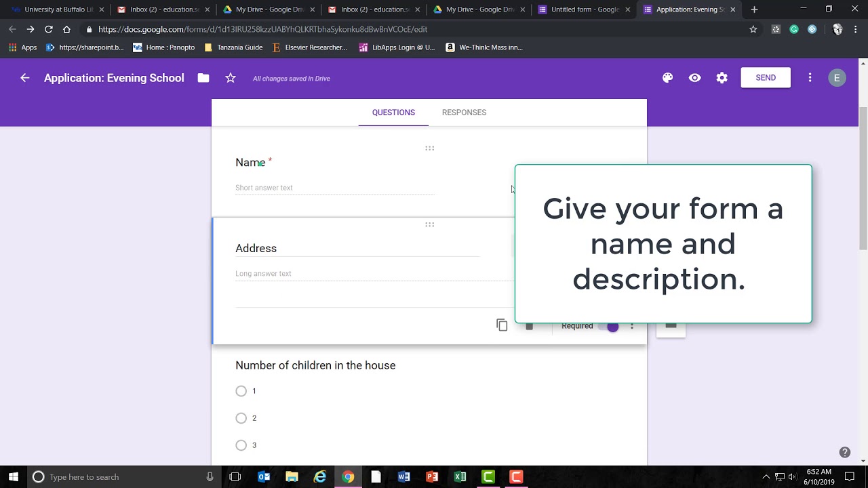
Task: Open the volume control in system tray
Action: pyautogui.click(x=793, y=476)
